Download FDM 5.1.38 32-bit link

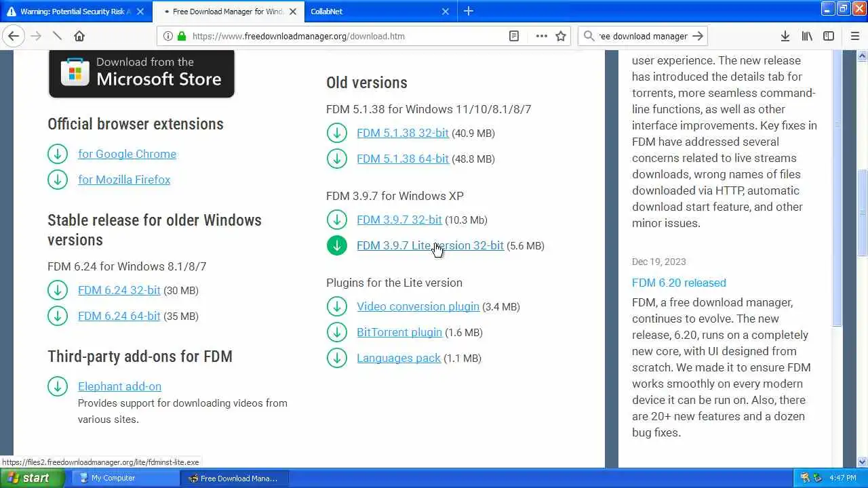point(403,133)
